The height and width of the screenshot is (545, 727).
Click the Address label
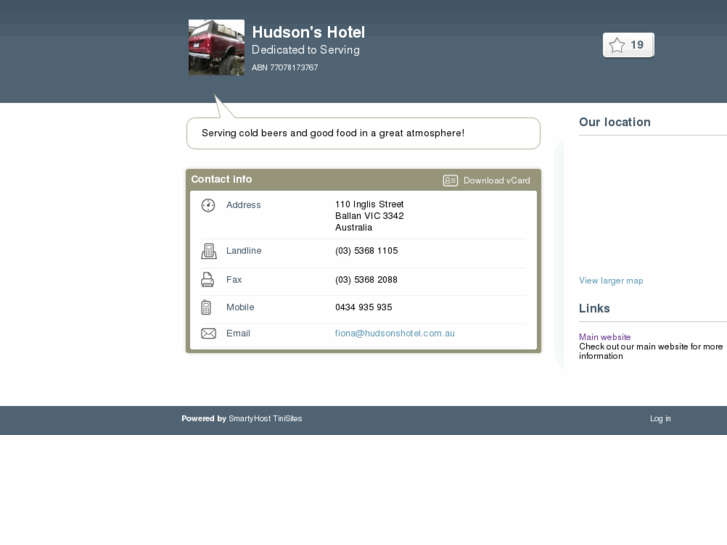click(x=243, y=205)
